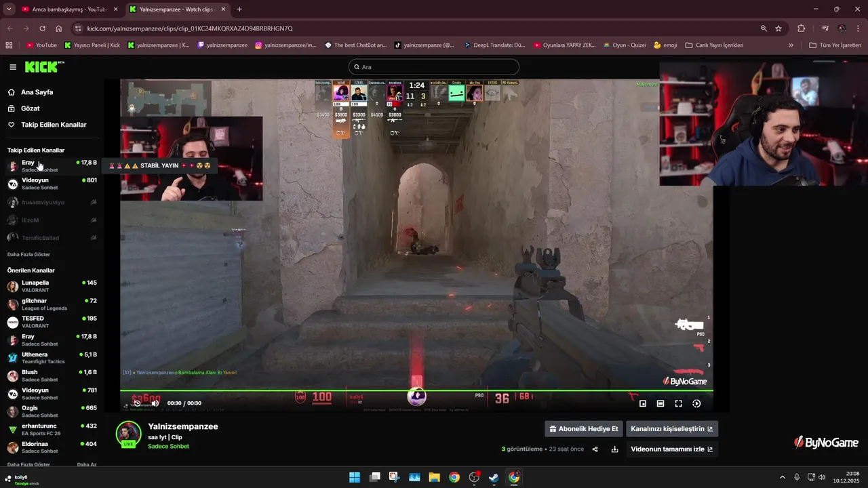Enter fullscreen on the clip player
Viewport: 868px width, 488px height.
[x=678, y=403]
